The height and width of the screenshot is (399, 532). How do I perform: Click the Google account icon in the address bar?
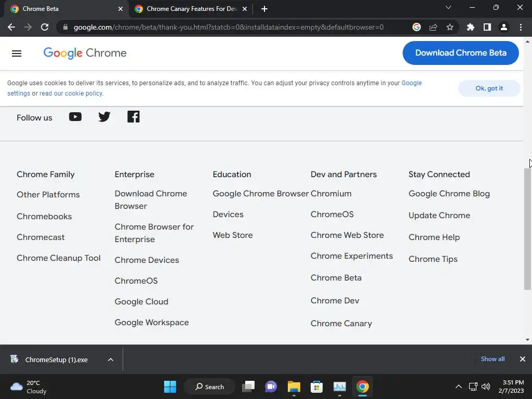pos(417,27)
